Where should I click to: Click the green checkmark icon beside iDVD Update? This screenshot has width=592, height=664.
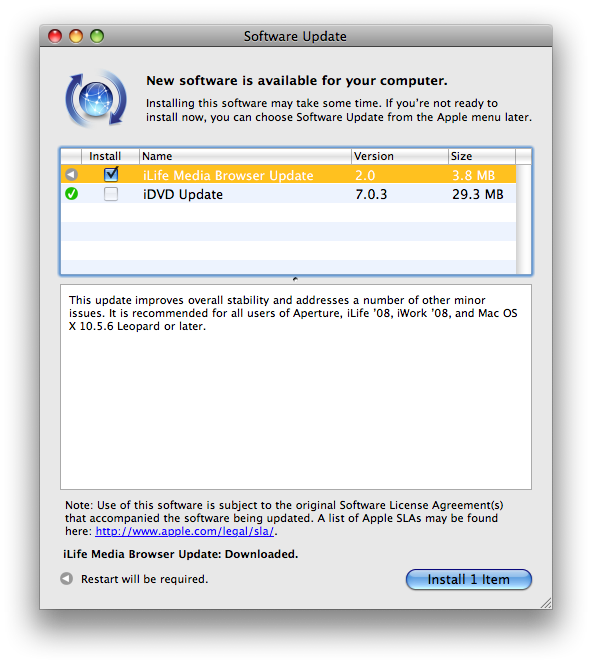click(72, 194)
